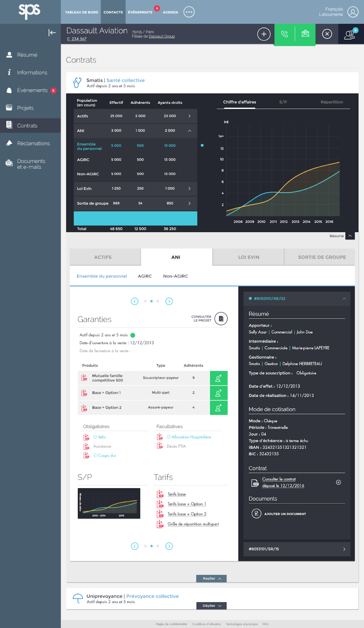
Task: Open the Dassault Group link
Action: [x=162, y=36]
